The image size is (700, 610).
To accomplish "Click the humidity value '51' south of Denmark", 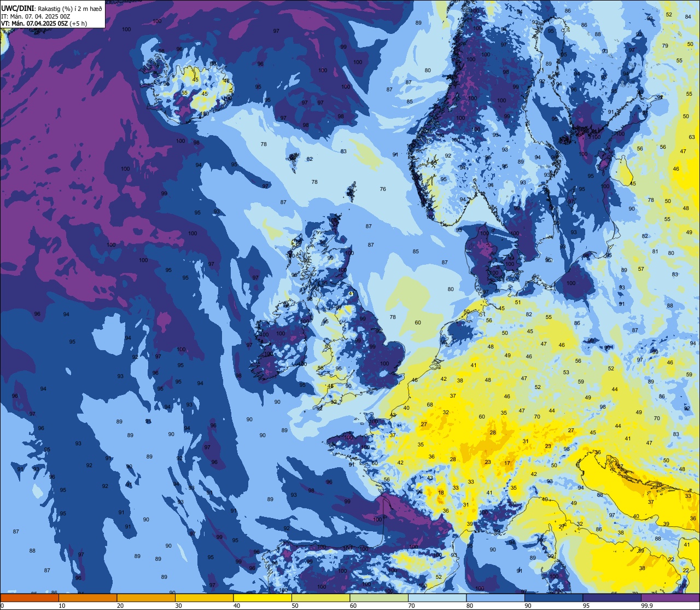I will [517, 303].
